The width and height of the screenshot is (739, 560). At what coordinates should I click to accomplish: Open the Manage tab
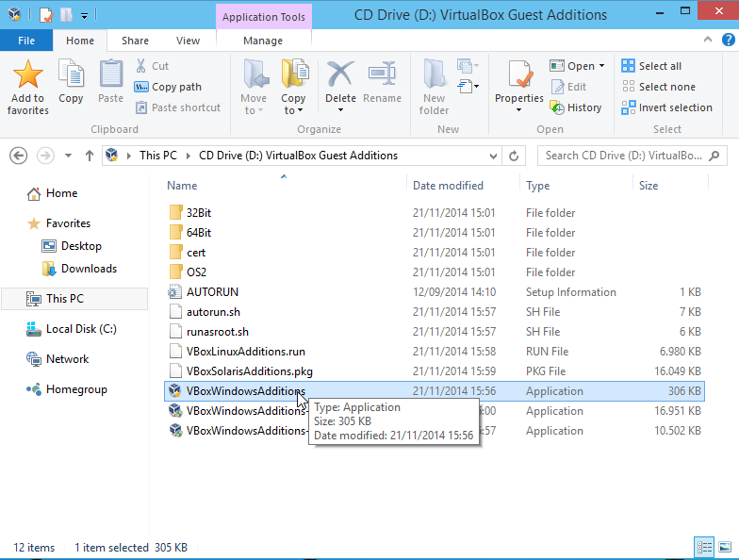(x=263, y=41)
